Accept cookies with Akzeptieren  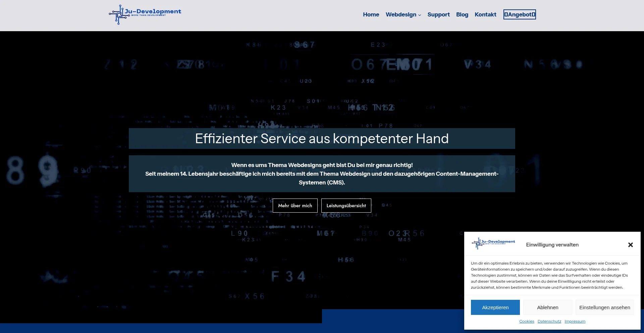pos(495,308)
